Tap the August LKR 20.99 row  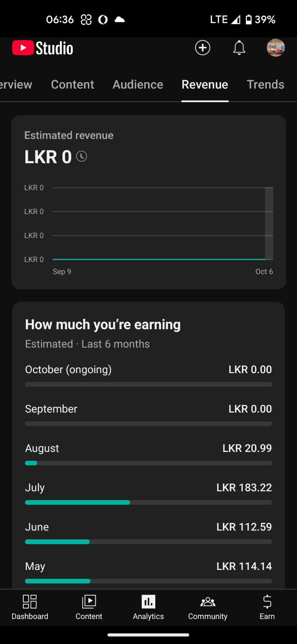[148, 448]
